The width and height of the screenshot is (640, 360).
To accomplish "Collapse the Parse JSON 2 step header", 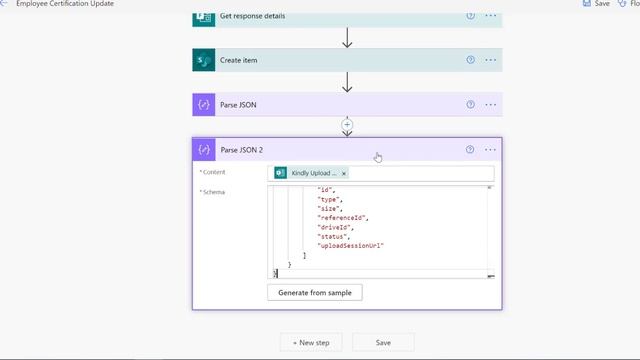I will (347, 150).
